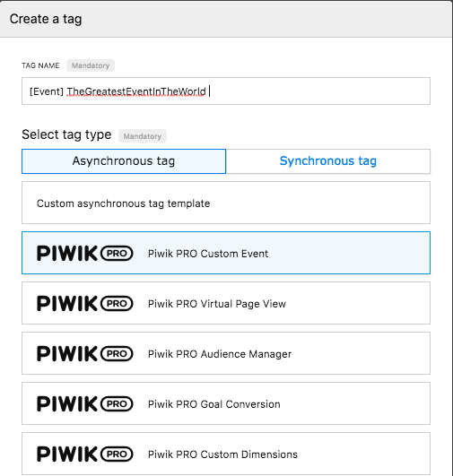Click Piwik PRO logo in Virtual Page View row
This screenshot has width=453, height=476.
(x=84, y=303)
